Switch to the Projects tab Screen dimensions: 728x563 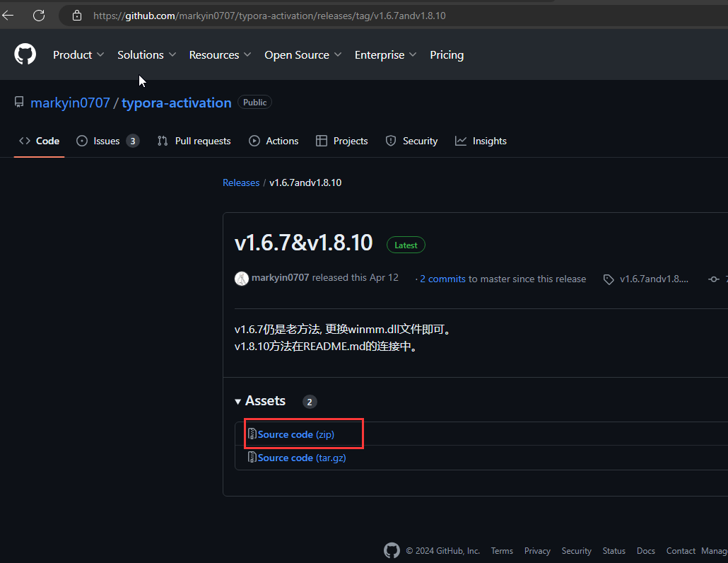tap(341, 141)
